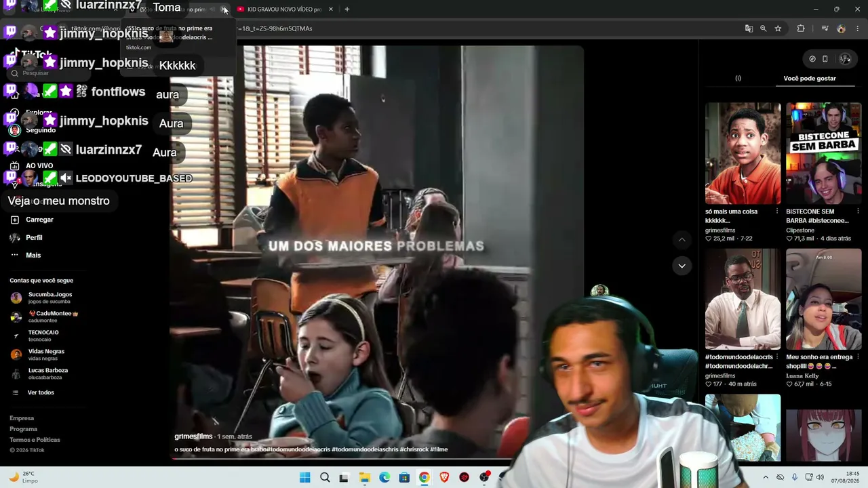Open the media control playlist icon
868x488 pixels.
click(x=825, y=28)
